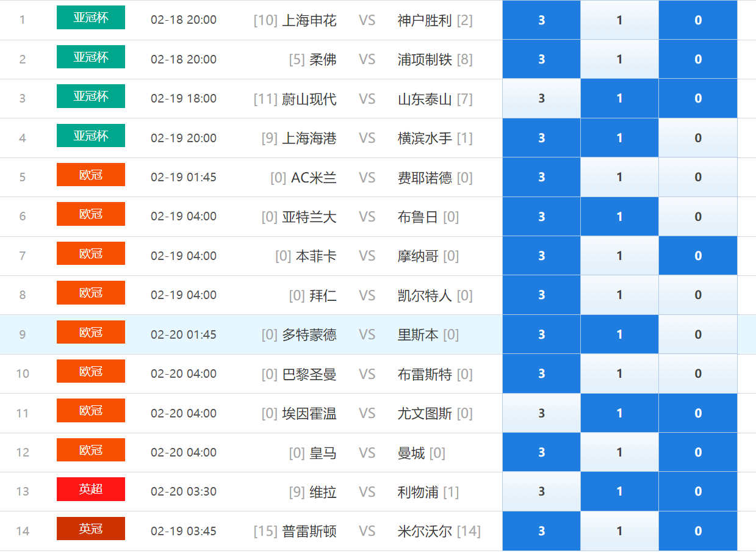
Task: Toggle option 1 for 维拉 vs 利物浦
Action: tap(619, 491)
